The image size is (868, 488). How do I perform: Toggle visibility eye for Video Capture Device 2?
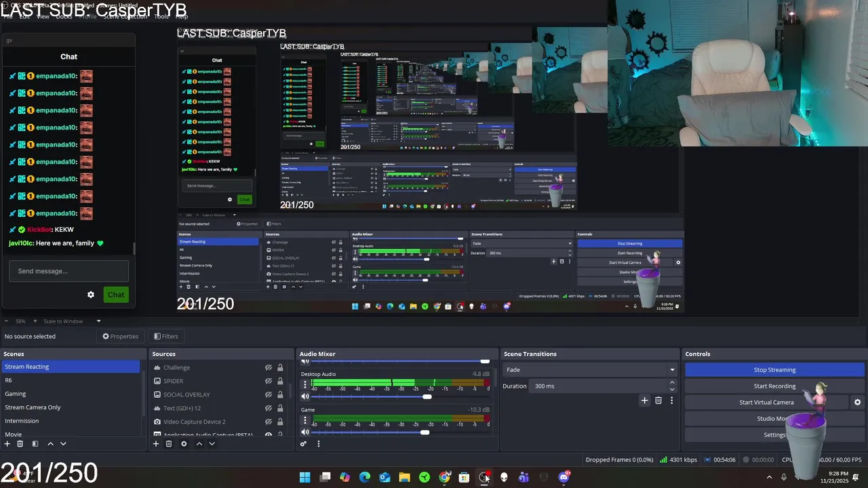coord(269,422)
